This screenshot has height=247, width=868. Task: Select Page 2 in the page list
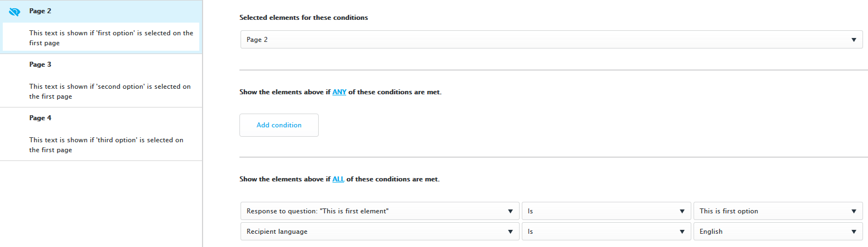[x=40, y=11]
